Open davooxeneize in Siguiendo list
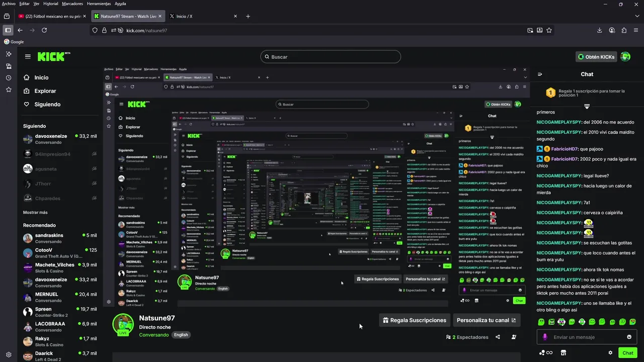The height and width of the screenshot is (362, 644). 60,139
